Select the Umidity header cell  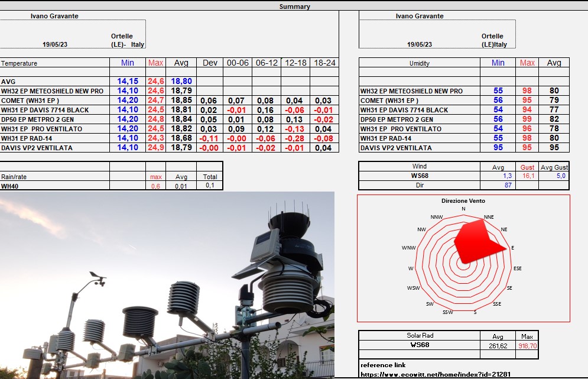420,63
